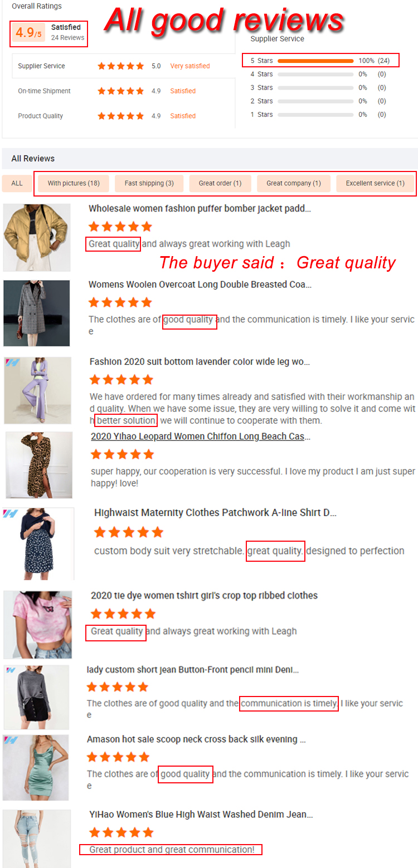This screenshot has height=868, width=418.
Task: Open YiHao Women's Blue High Waist Denim title
Action: pos(201,815)
